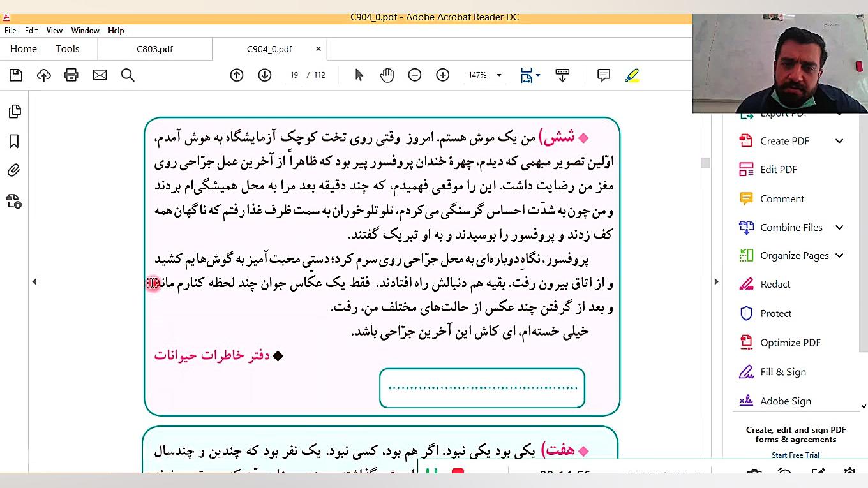Type a page number in the field
This screenshot has height=488, width=868.
[294, 75]
